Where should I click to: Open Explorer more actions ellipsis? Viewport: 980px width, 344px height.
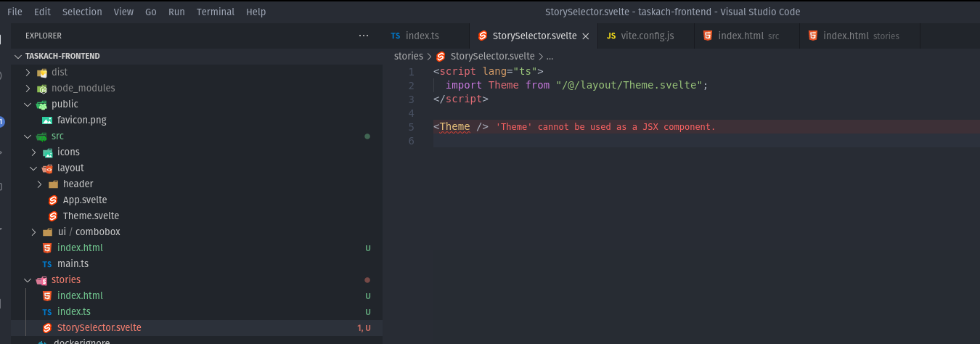click(x=364, y=36)
